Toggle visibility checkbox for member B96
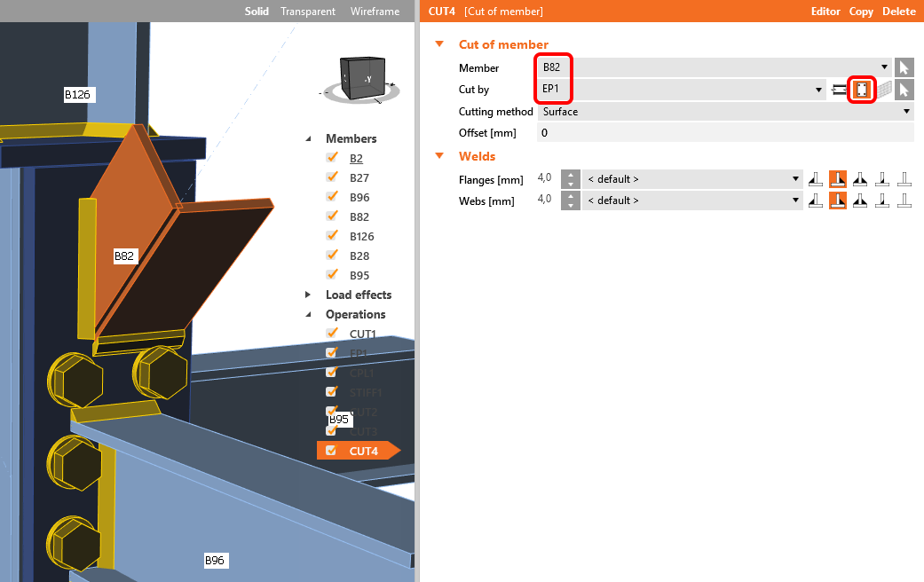The image size is (924, 582). pos(332,197)
